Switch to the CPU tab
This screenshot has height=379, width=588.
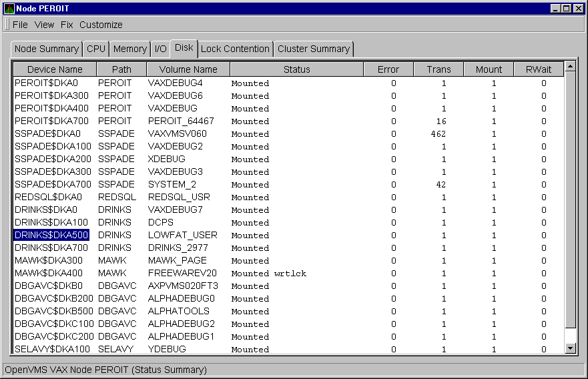tap(96, 49)
